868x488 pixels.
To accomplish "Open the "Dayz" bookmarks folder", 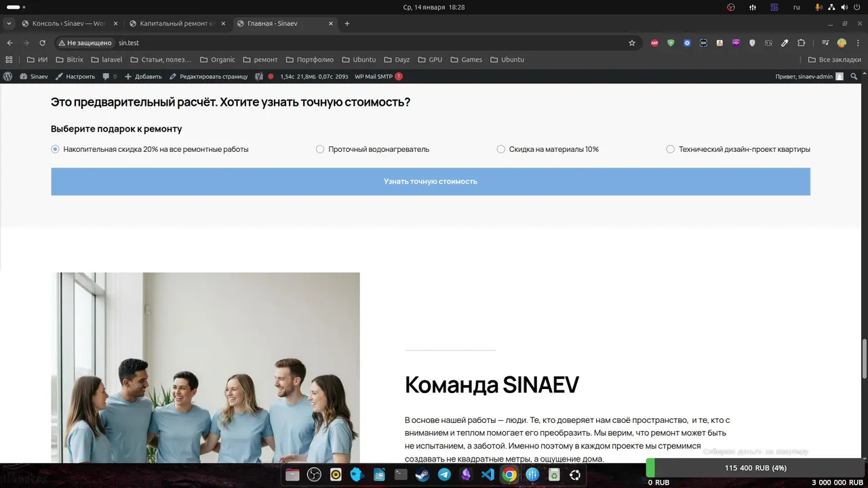I will point(398,60).
